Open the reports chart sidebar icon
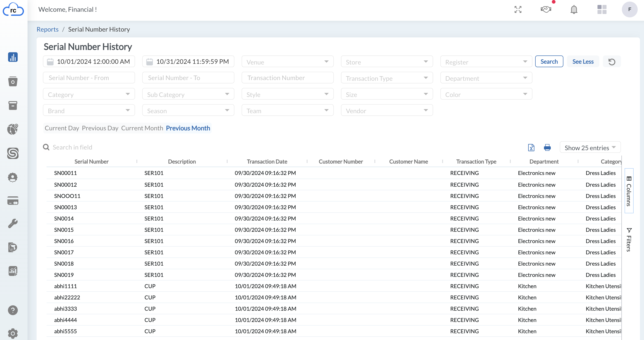 (x=13, y=57)
